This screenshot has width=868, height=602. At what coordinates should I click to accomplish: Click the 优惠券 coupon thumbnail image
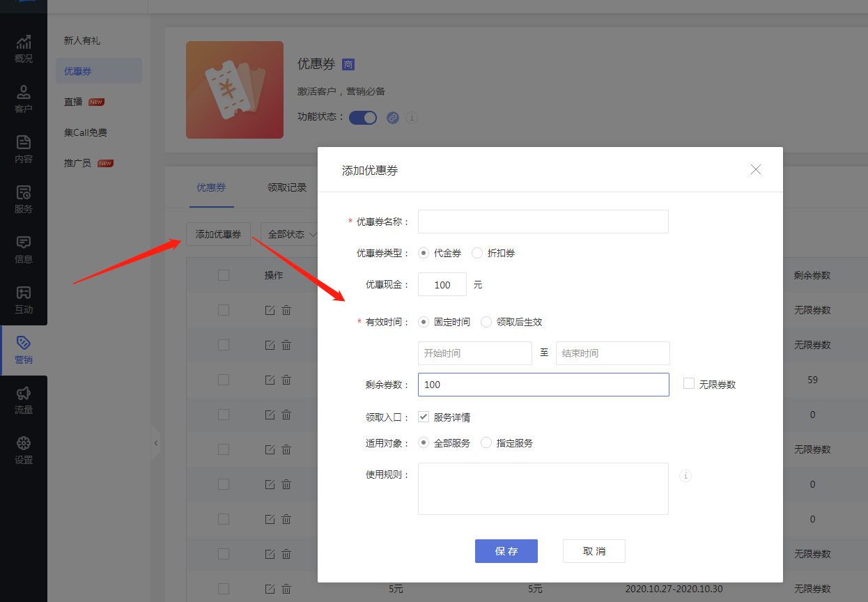pyautogui.click(x=235, y=90)
